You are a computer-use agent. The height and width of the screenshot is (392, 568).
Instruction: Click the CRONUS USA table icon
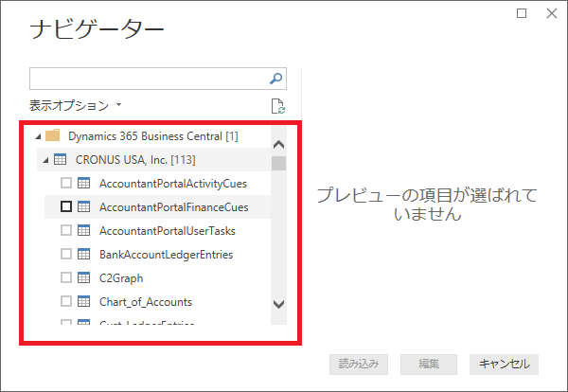pos(61,159)
